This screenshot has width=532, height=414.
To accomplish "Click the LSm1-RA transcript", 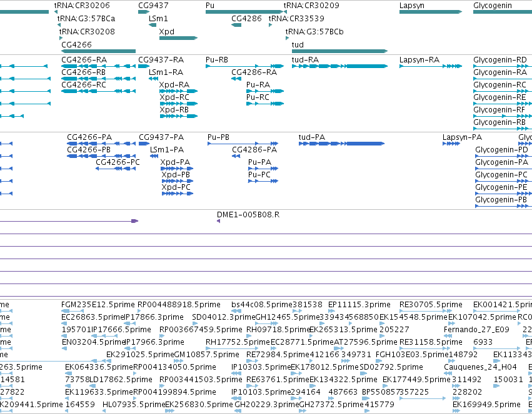I will 153,79.
